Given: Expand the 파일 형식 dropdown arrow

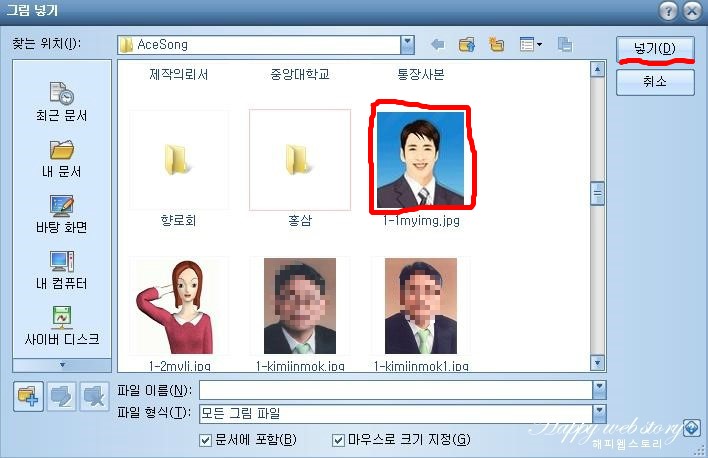Looking at the screenshot, I should 599,414.
